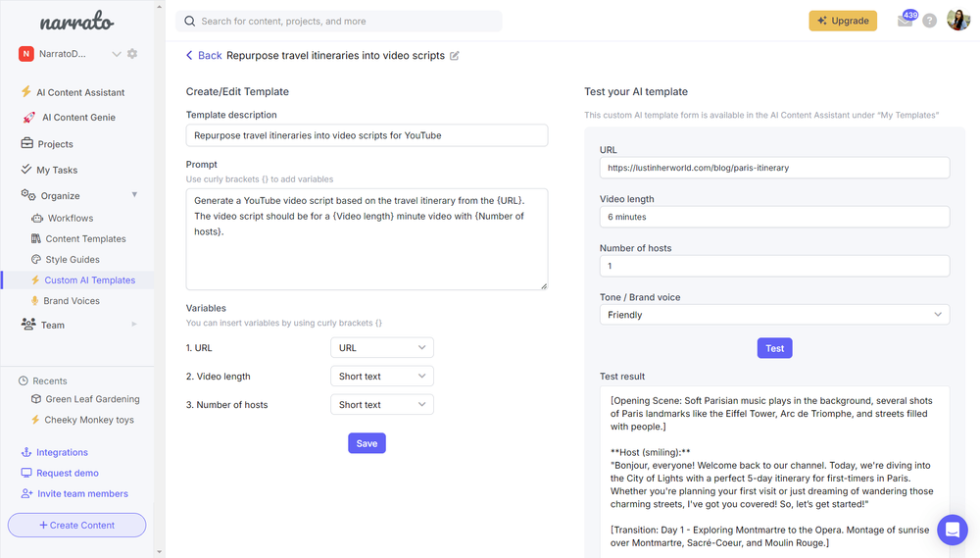This screenshot has width=980, height=558.
Task: Open Video length variable type dropdown
Action: coord(382,376)
